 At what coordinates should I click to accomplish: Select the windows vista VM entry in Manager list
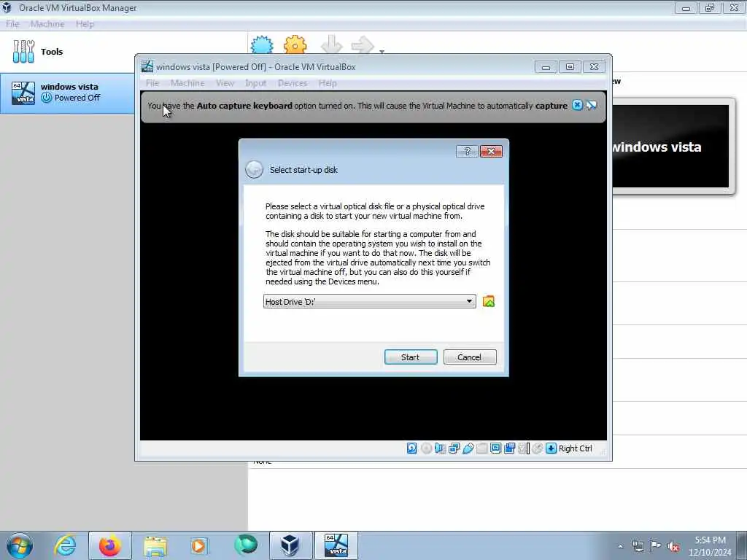click(x=67, y=93)
